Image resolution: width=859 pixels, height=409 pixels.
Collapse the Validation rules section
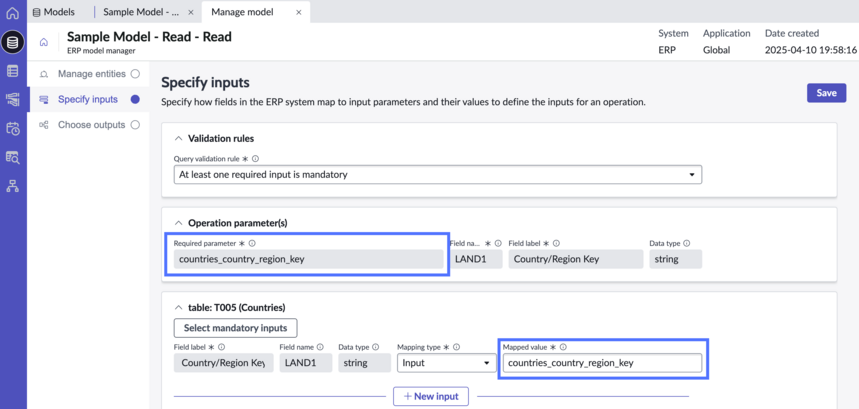coord(178,139)
